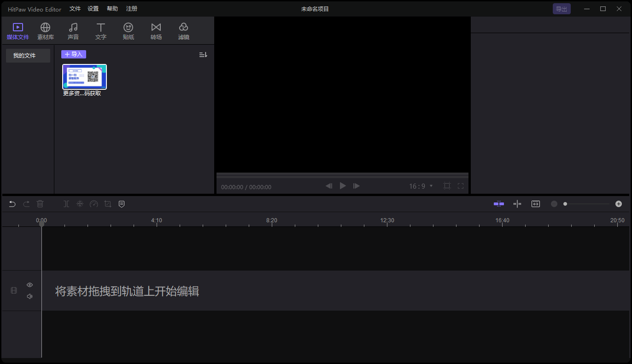
Task: Enter fullscreen preview mode
Action: point(461,186)
